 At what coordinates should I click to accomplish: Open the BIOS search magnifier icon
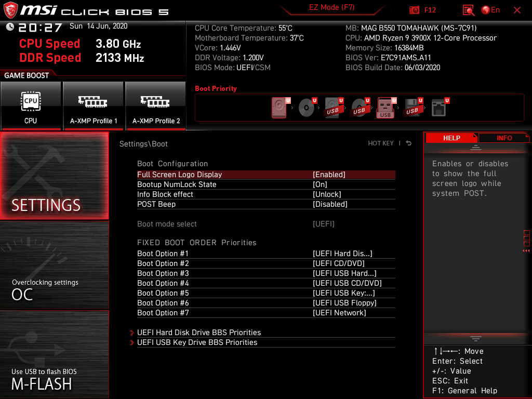point(469,10)
